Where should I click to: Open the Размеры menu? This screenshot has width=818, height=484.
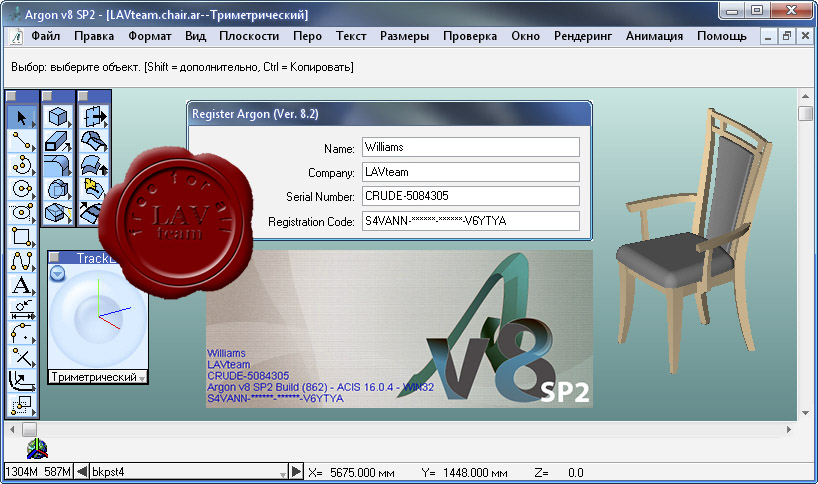(x=404, y=36)
